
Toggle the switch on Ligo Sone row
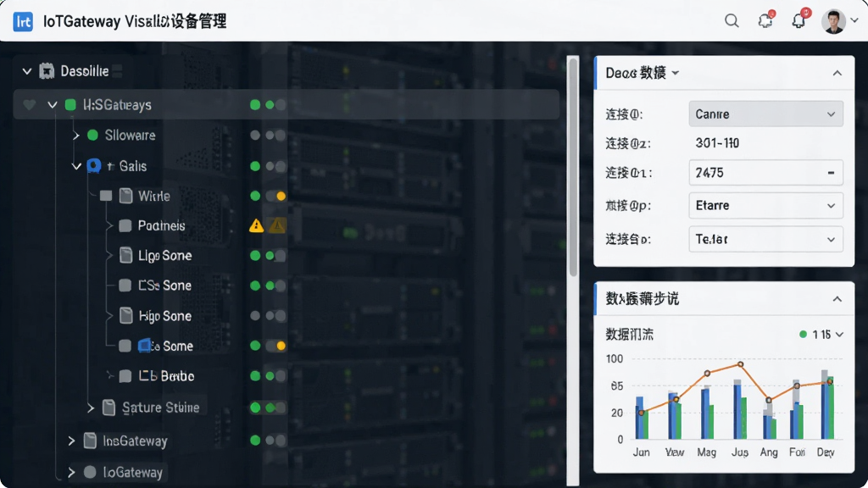[275, 255]
